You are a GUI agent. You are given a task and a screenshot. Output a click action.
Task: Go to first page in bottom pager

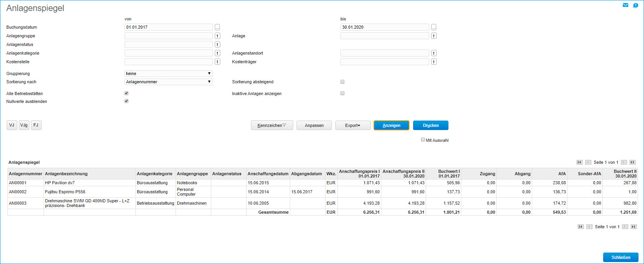(580, 227)
